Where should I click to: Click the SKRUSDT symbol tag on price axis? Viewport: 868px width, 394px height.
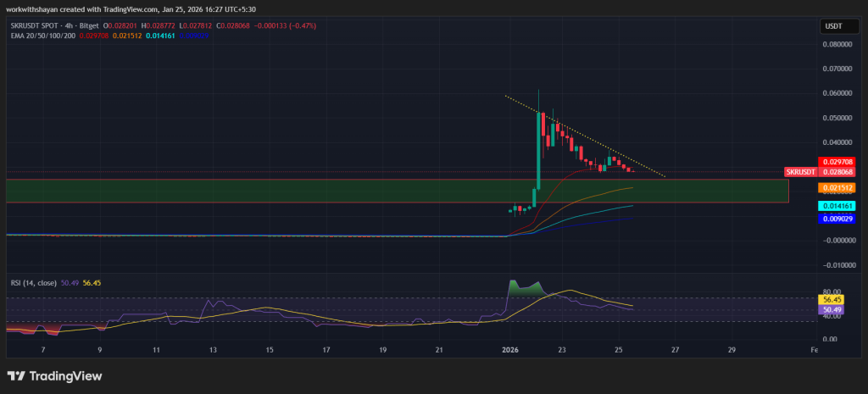pyautogui.click(x=801, y=172)
